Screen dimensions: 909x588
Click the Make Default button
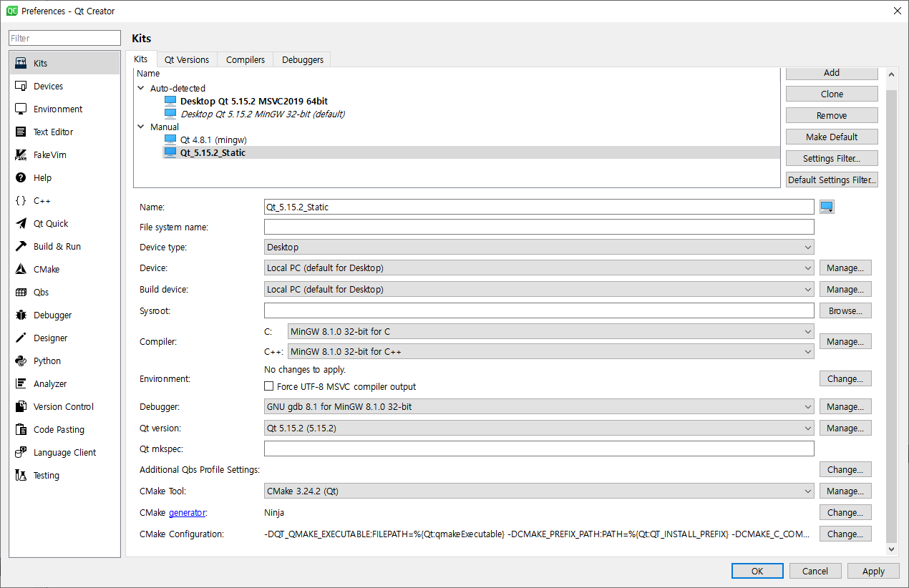pyautogui.click(x=832, y=137)
